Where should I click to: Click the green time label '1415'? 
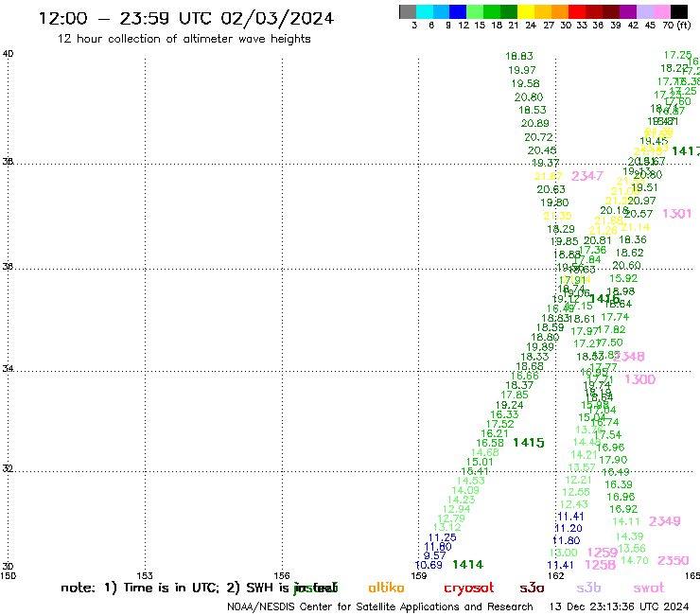click(529, 443)
